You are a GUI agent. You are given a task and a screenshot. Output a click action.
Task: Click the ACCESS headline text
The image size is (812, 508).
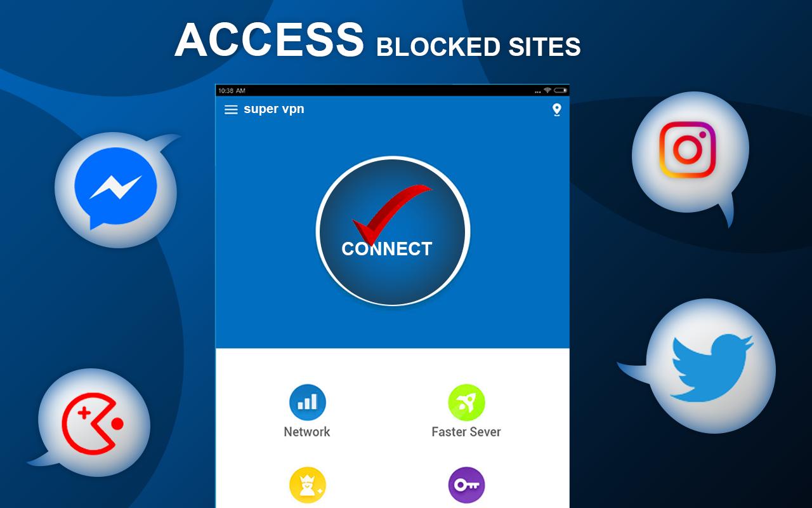point(270,40)
